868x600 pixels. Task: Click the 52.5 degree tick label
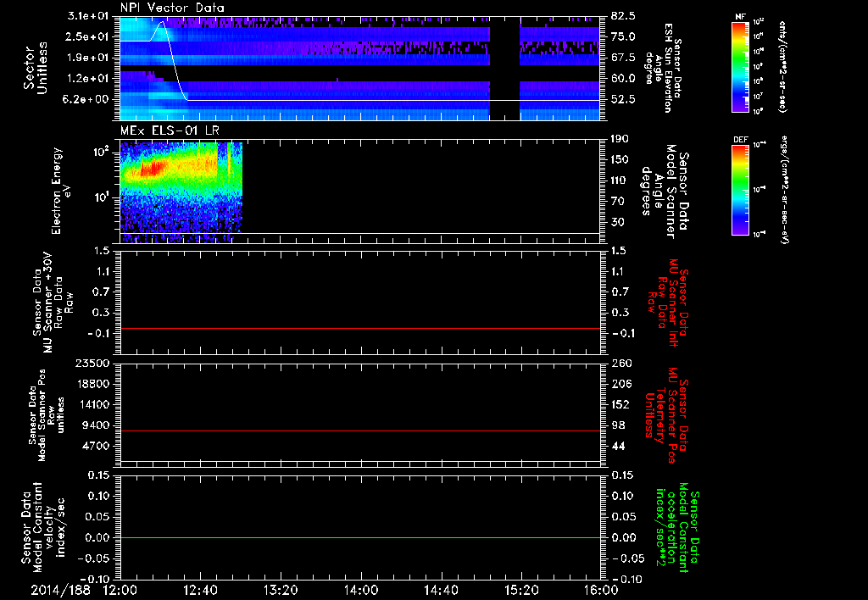(623, 99)
